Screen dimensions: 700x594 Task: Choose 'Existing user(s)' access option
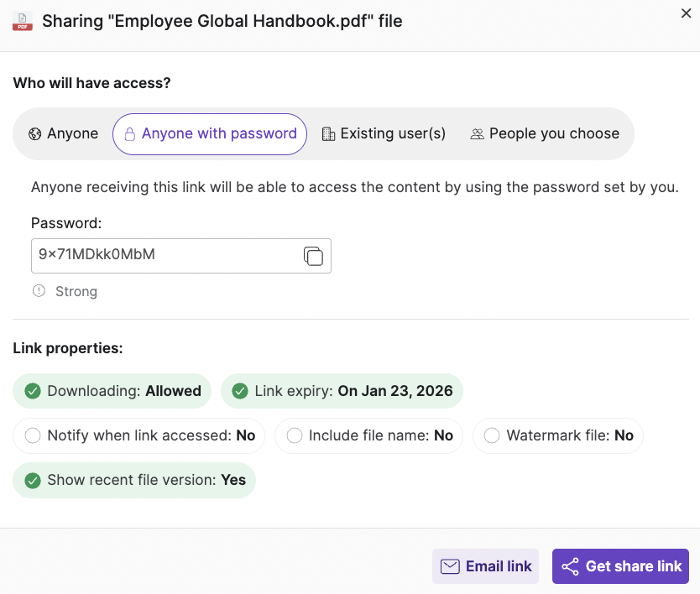[x=384, y=134]
